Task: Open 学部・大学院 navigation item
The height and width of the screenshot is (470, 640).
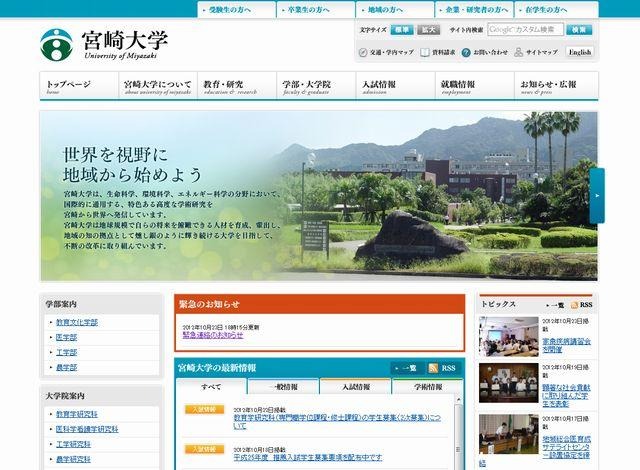Action: 316,86
